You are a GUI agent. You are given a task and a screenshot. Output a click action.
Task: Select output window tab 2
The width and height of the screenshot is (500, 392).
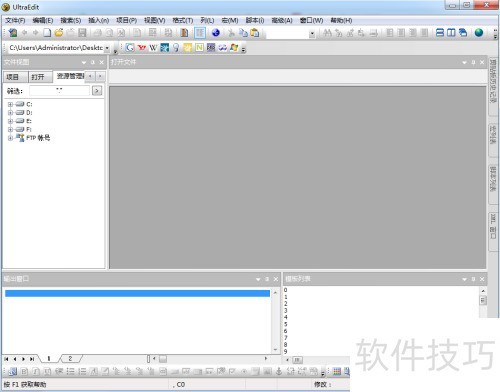coord(70,359)
